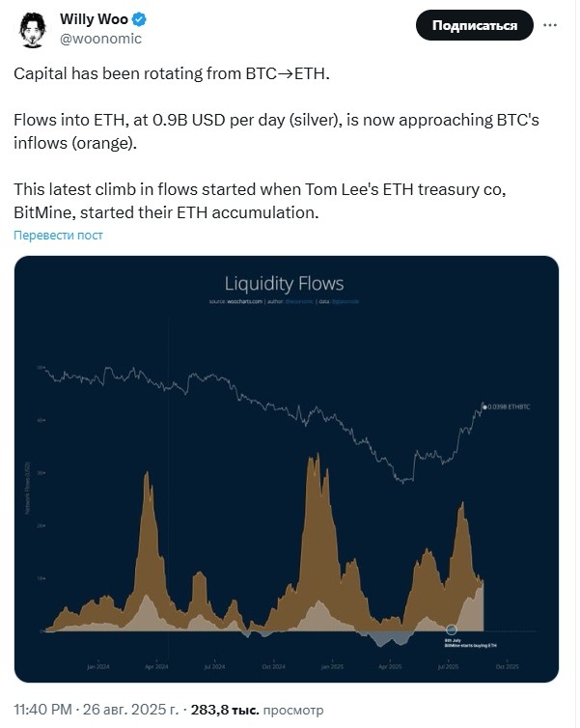
Task: Click the Oct 2025 axis label
Action: coord(507,666)
